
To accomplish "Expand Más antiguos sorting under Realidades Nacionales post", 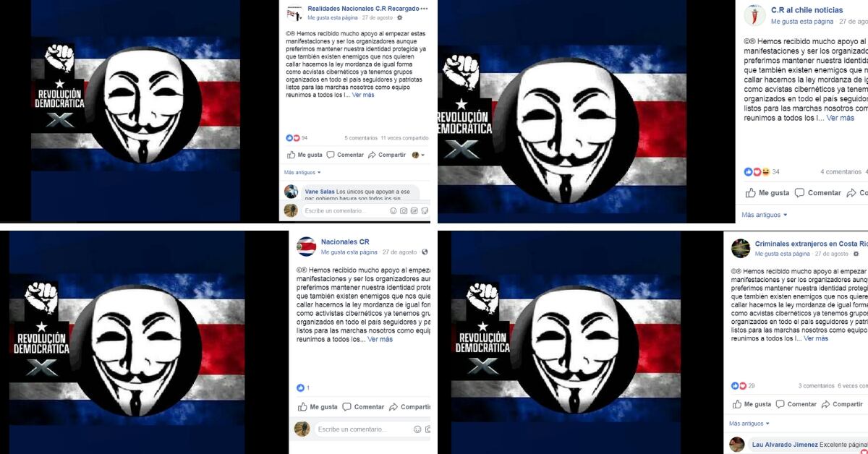I will coord(302,173).
